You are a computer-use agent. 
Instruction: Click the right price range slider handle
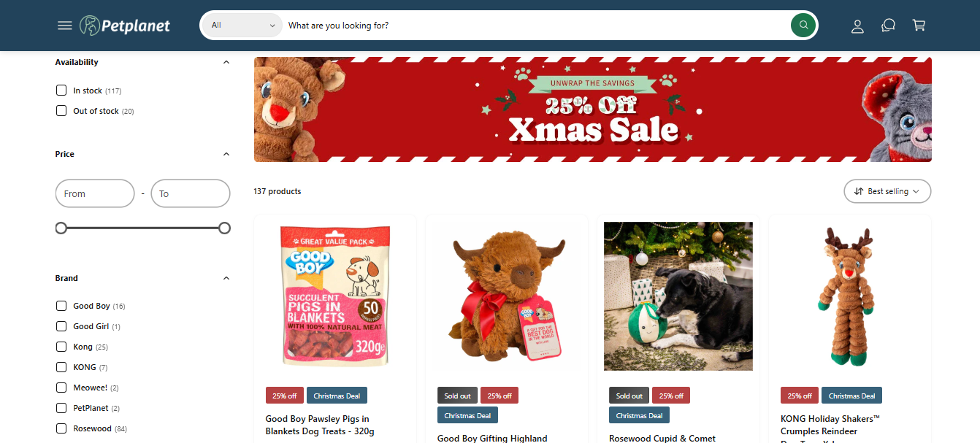tap(224, 228)
